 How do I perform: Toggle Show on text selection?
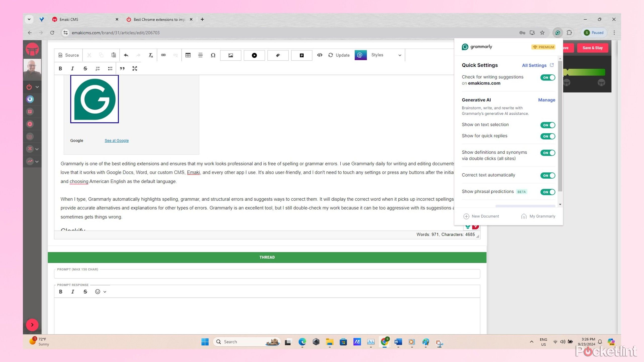(x=548, y=125)
